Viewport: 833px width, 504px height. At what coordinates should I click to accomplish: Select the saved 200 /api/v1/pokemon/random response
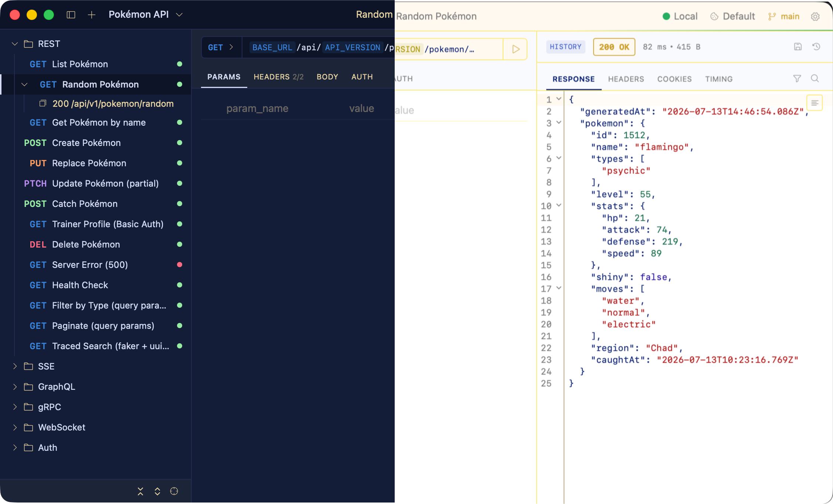click(107, 104)
